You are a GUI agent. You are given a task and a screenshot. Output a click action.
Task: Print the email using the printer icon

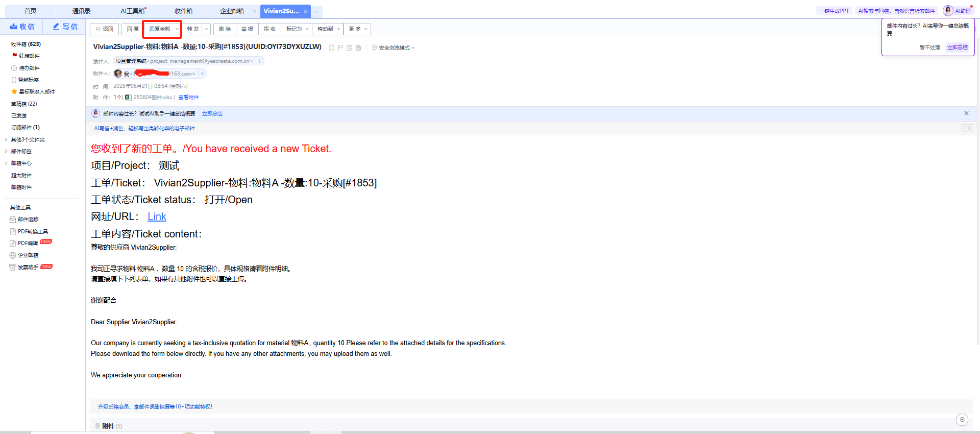coord(358,48)
